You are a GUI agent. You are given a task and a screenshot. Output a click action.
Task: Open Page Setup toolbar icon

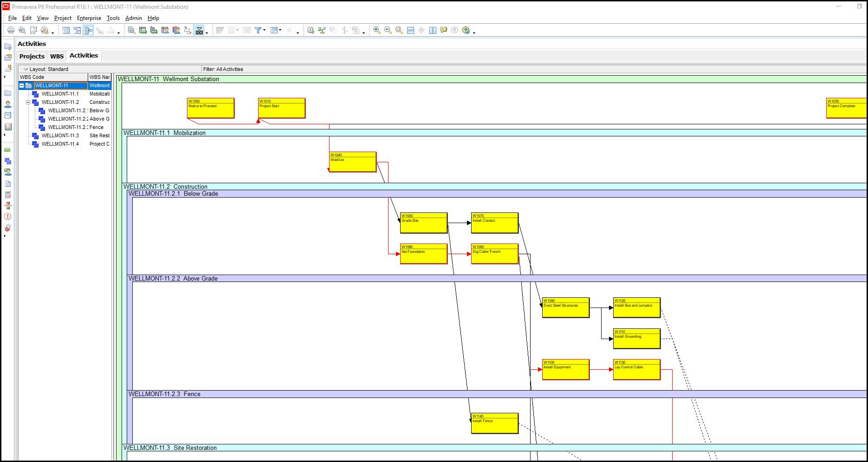33,30
